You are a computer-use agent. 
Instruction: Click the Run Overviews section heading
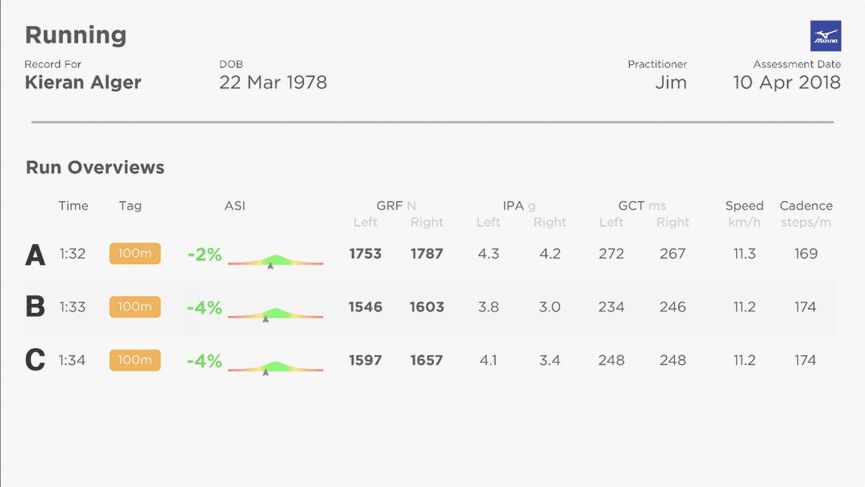pos(95,168)
